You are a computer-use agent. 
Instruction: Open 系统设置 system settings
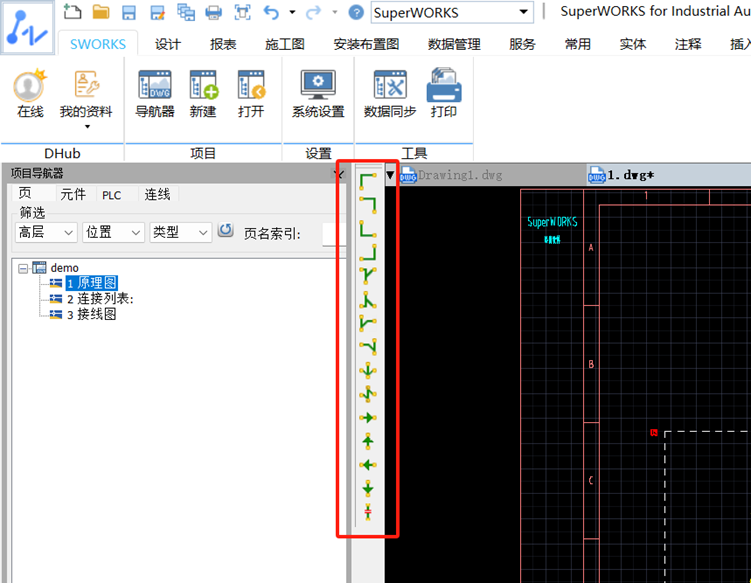click(x=319, y=94)
